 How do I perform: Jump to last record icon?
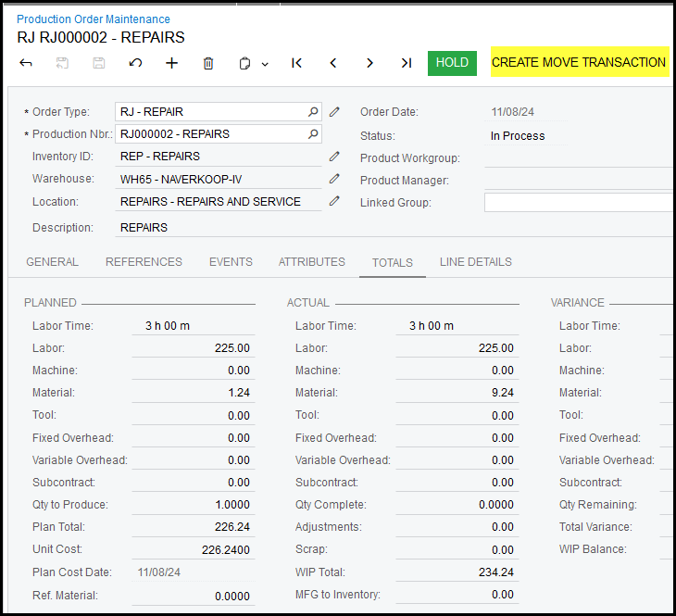click(x=406, y=63)
